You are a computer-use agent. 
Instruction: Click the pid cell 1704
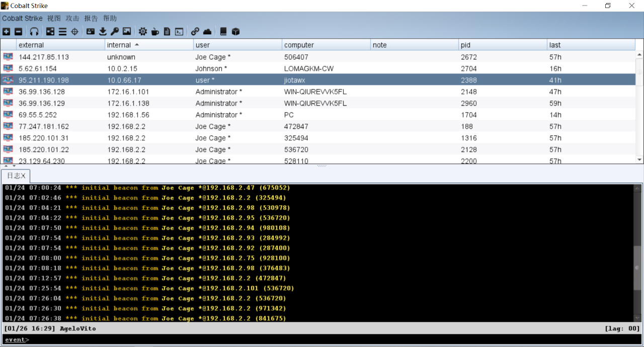(x=503, y=115)
